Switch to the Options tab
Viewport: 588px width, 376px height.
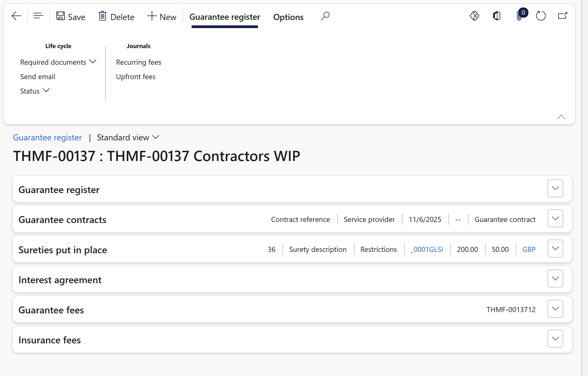tap(288, 17)
